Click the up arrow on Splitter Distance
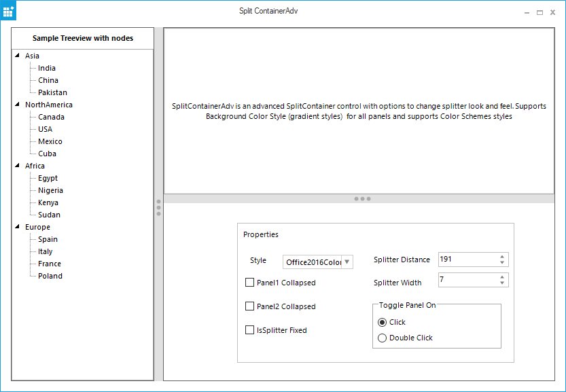This screenshot has width=566, height=392. tap(501, 256)
